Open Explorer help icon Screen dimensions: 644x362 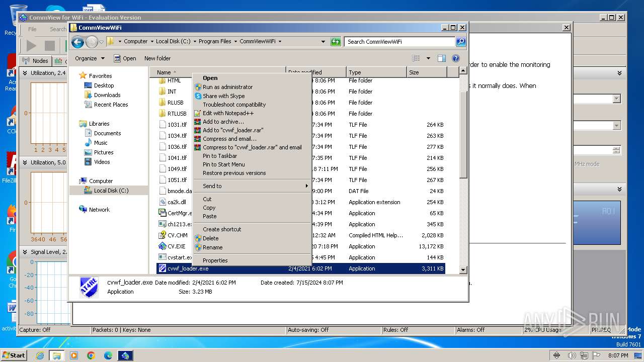[456, 58]
